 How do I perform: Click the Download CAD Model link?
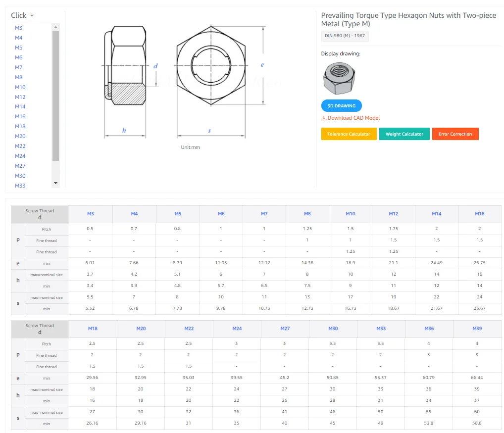point(351,118)
